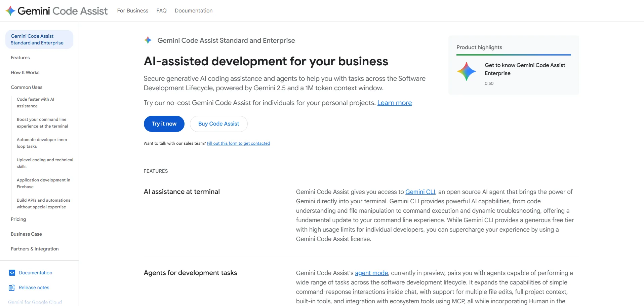Open the FAQ header link
The height and width of the screenshot is (306, 644).
click(161, 11)
